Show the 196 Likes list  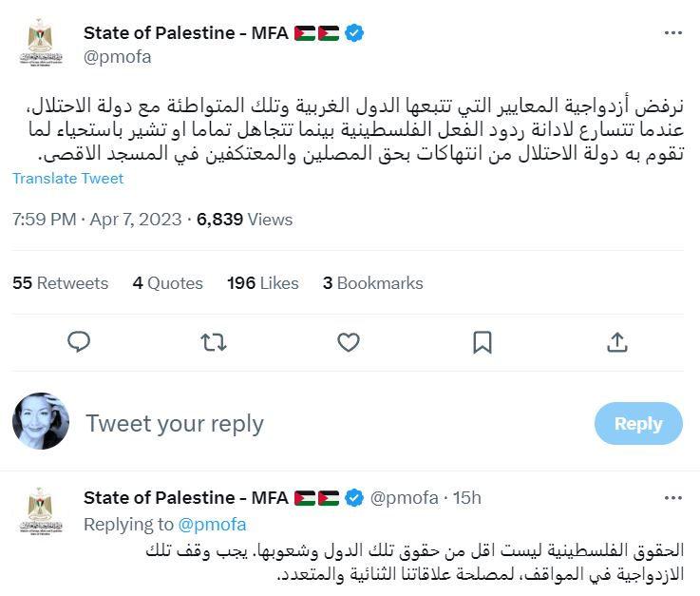tap(262, 283)
